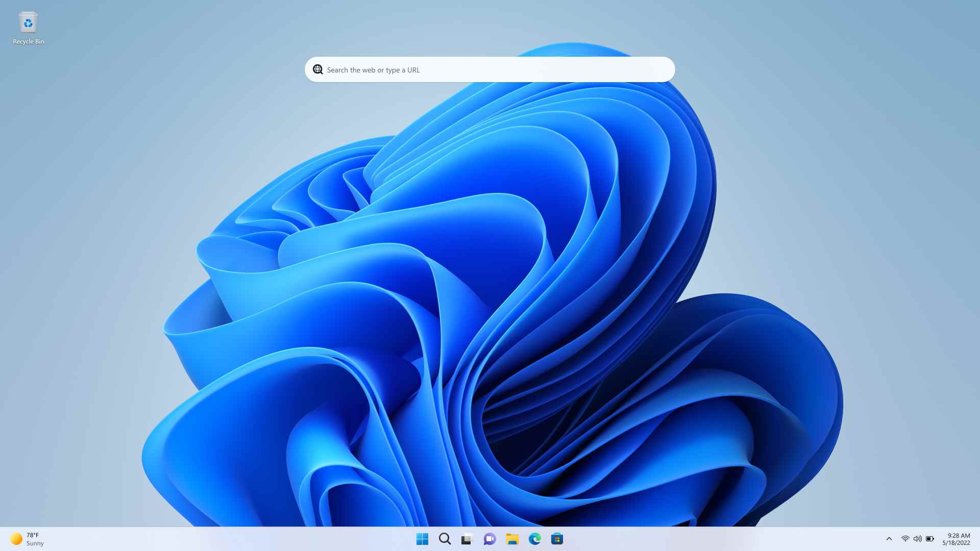Launch File Explorer from taskbar
The height and width of the screenshot is (551, 980).
[x=512, y=538]
